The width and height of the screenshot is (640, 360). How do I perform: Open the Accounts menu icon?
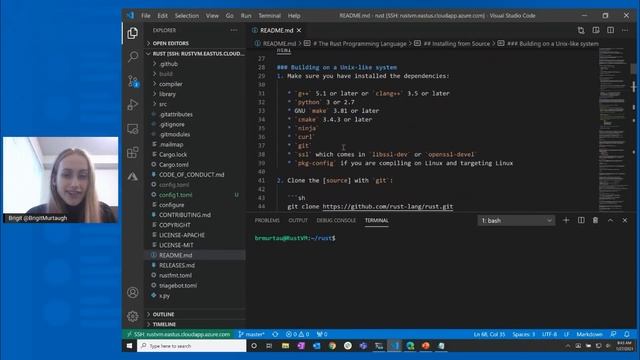[133, 292]
